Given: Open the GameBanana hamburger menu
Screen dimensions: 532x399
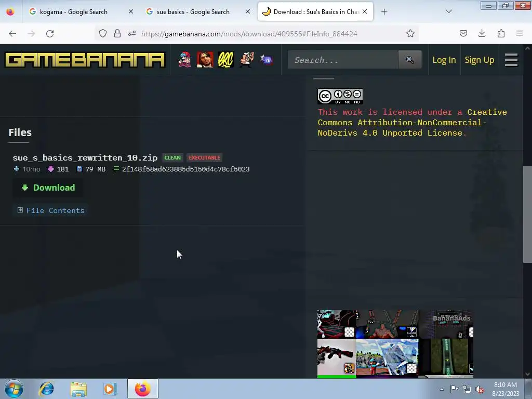Looking at the screenshot, I should click(x=511, y=60).
